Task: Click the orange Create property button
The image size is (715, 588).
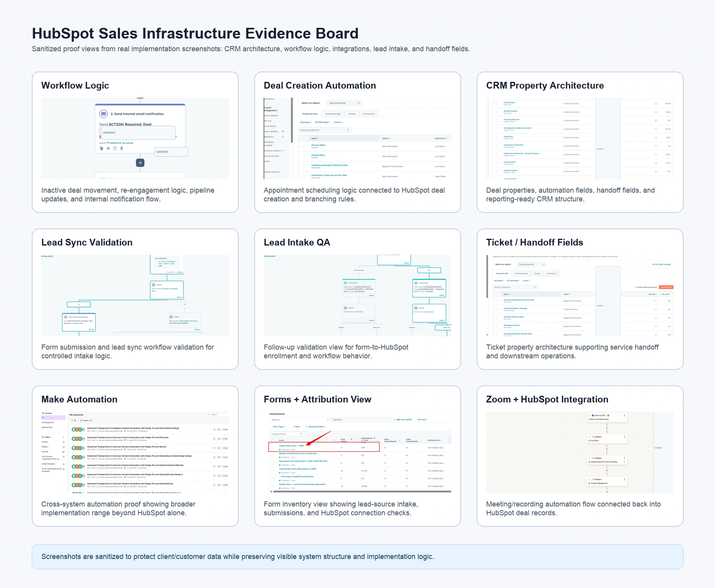Action: pos(666,287)
